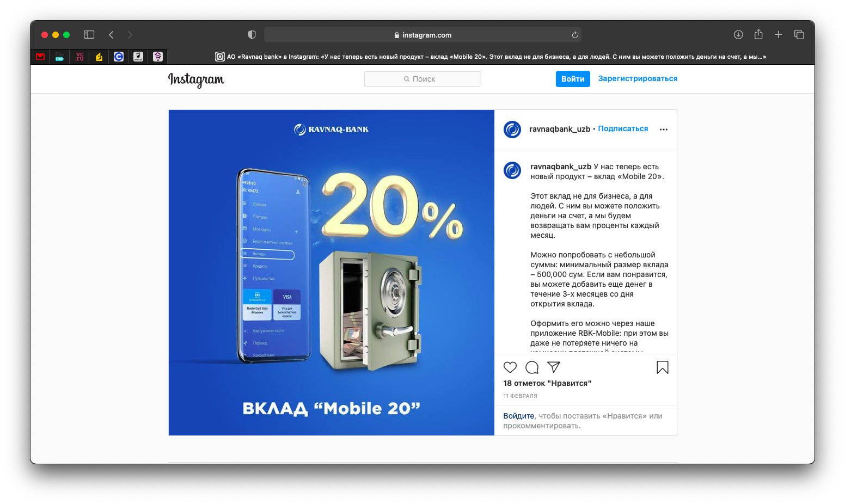845x504 pixels.
Task: Click the Зарегистрироваться link
Action: click(x=638, y=78)
